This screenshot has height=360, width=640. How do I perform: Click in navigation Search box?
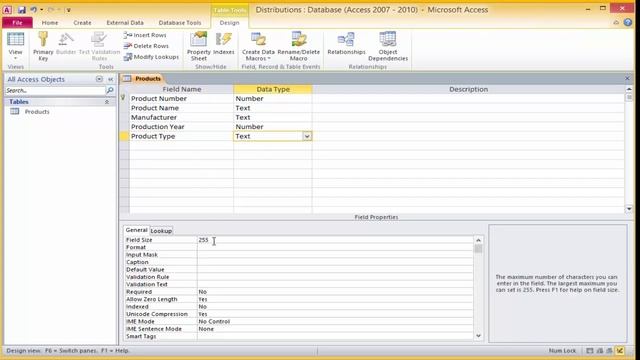(x=55, y=90)
